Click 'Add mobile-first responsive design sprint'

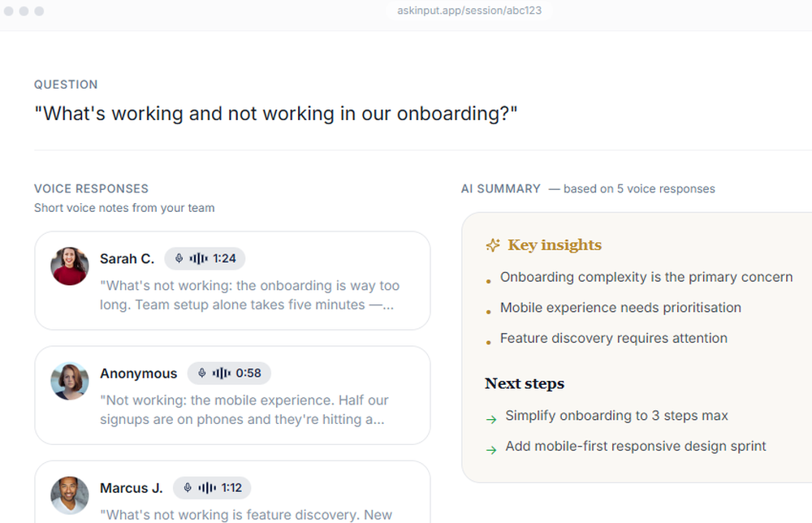(636, 446)
